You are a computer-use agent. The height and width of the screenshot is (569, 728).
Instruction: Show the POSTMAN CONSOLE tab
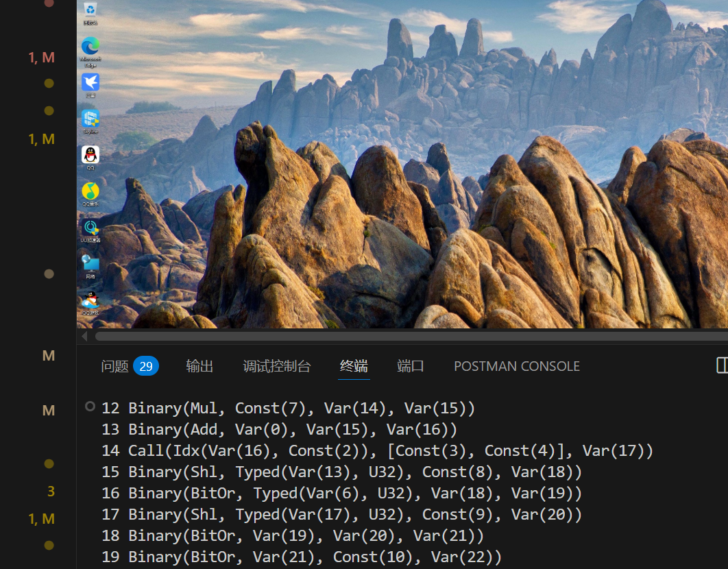pyautogui.click(x=516, y=367)
